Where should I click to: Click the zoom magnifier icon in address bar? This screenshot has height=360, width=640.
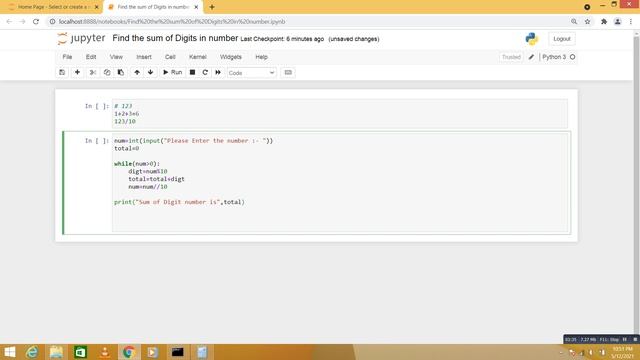(x=574, y=22)
